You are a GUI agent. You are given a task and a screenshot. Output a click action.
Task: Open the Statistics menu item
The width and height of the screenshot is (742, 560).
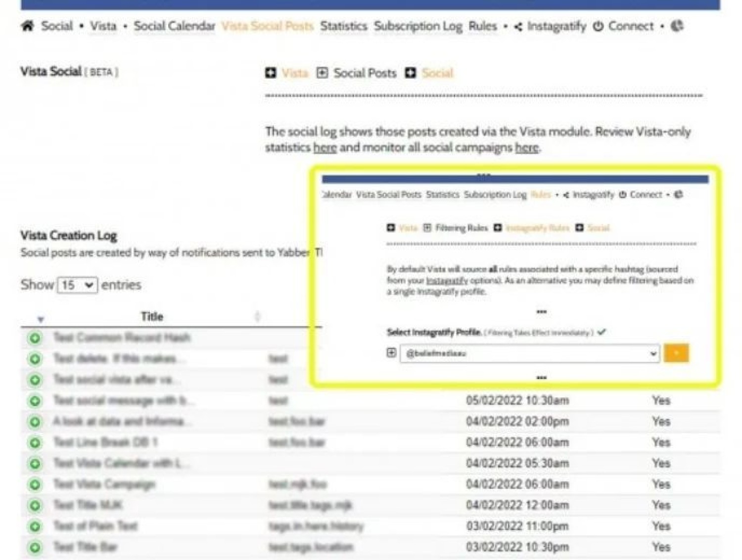tap(343, 26)
